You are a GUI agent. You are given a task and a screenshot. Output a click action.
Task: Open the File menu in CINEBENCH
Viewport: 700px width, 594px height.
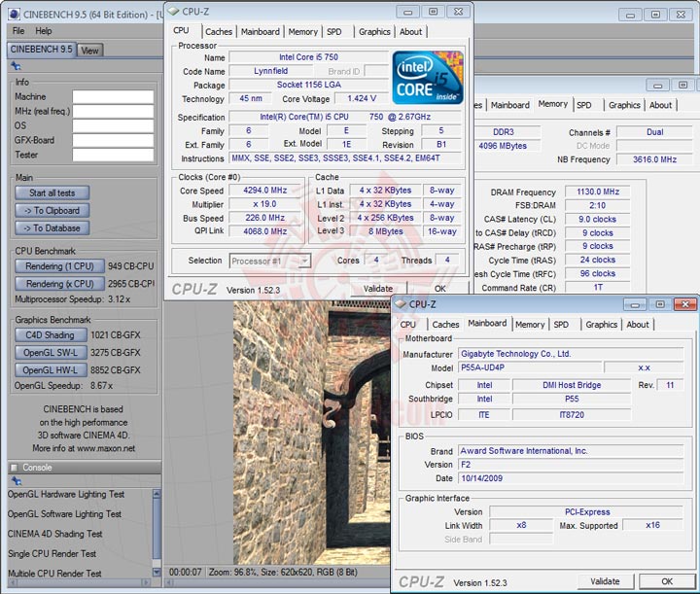tap(18, 31)
